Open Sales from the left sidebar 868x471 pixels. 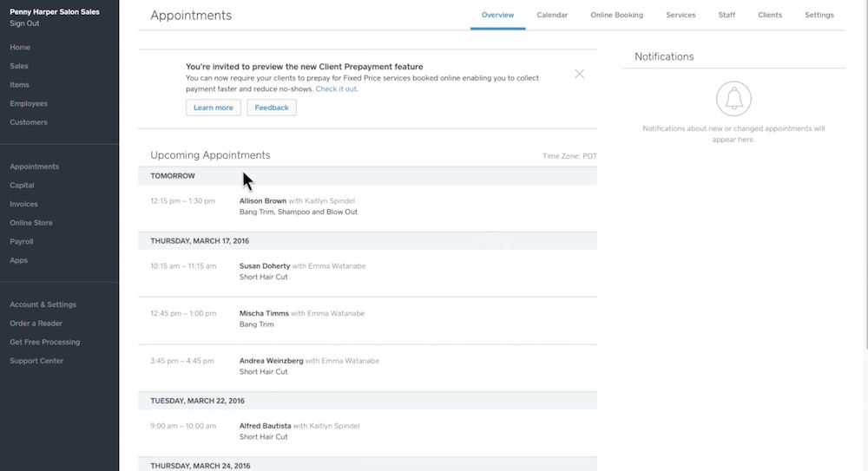19,66
